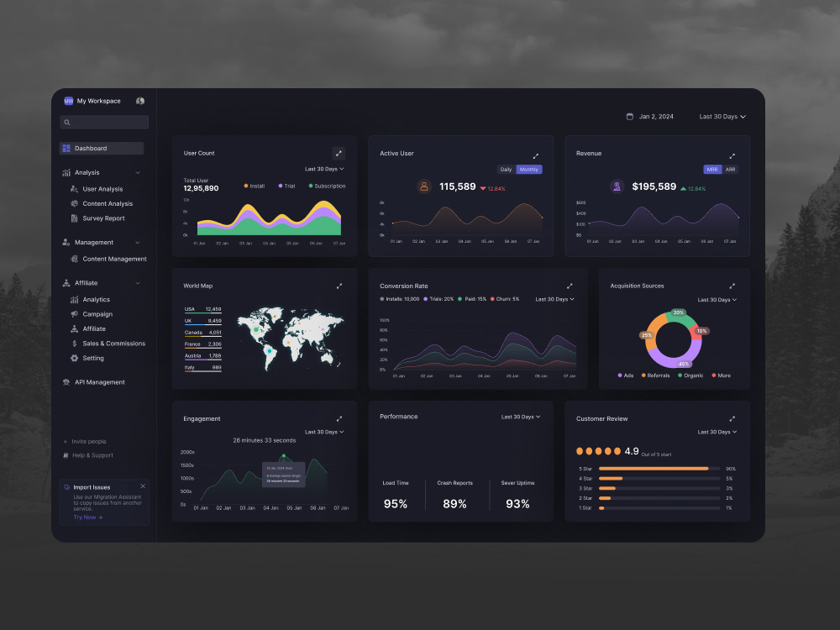Dismiss the Import Issues notice
The image size is (840, 630).
click(143, 486)
